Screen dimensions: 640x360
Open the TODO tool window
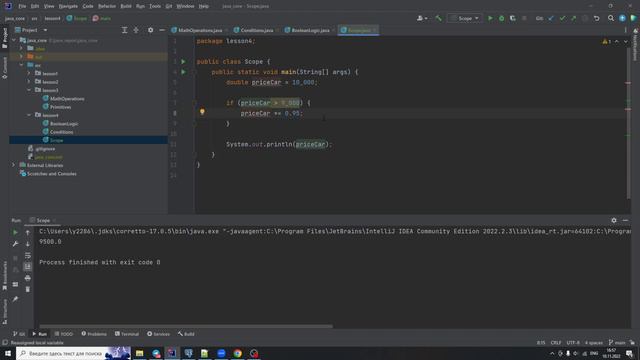click(x=64, y=334)
